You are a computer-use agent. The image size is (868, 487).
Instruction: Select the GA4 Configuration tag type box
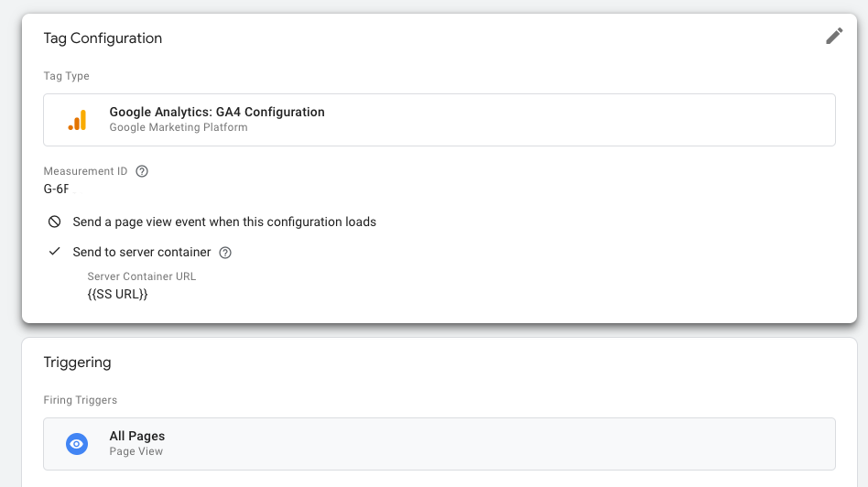pos(439,120)
